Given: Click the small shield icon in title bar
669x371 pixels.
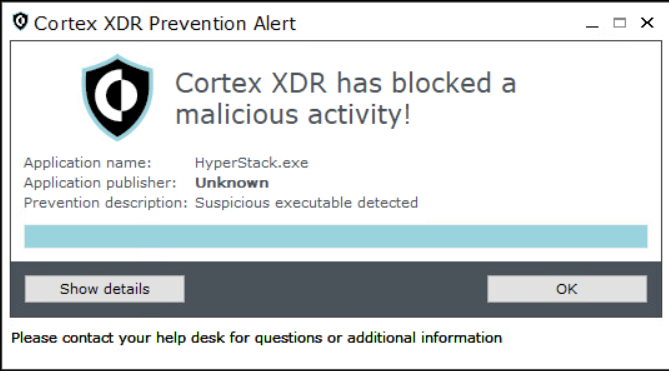Looking at the screenshot, I should [20, 22].
